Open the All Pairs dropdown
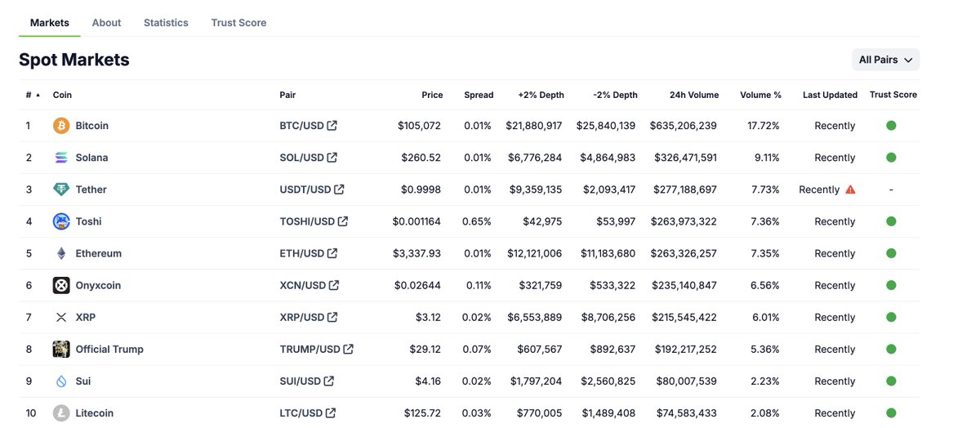 click(x=885, y=60)
